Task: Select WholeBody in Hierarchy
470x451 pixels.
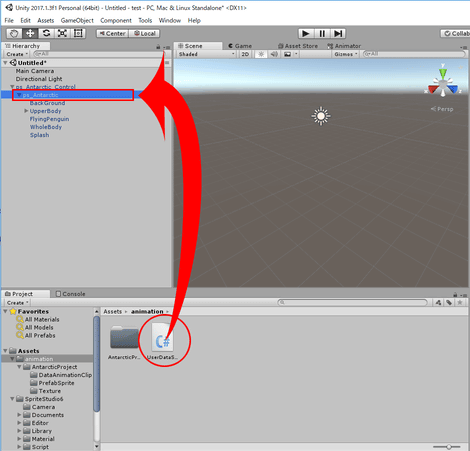Action: [x=46, y=127]
